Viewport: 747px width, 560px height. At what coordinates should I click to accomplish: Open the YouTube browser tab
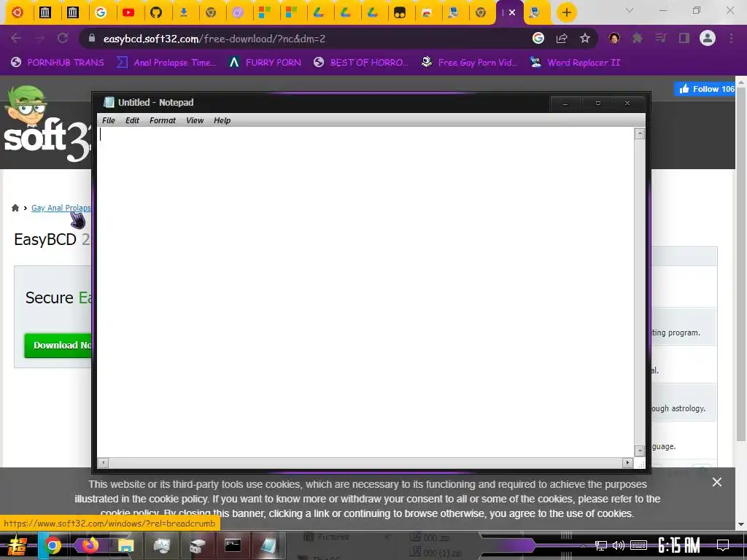128,12
